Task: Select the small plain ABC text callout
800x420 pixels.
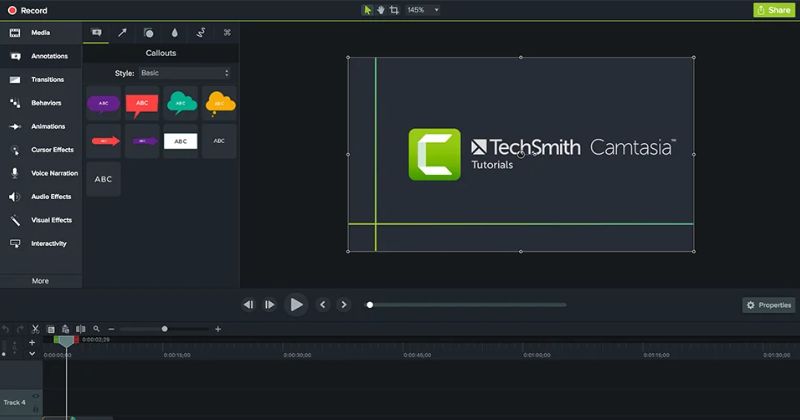Action: coord(219,141)
